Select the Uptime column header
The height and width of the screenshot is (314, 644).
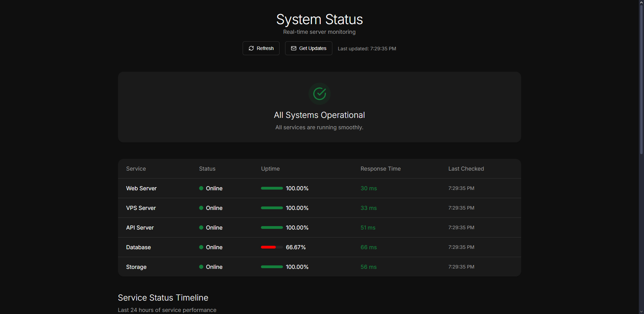(x=270, y=169)
